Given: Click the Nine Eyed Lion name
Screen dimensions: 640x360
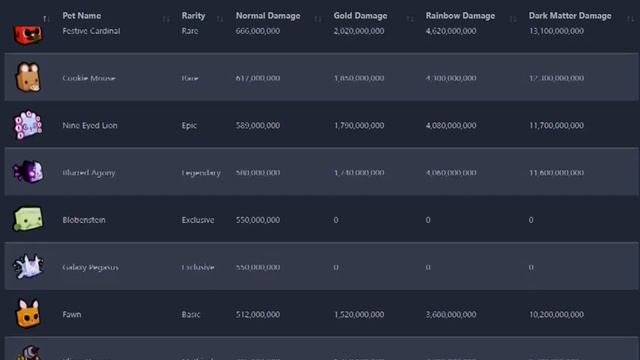Looking at the screenshot, I should point(90,125).
